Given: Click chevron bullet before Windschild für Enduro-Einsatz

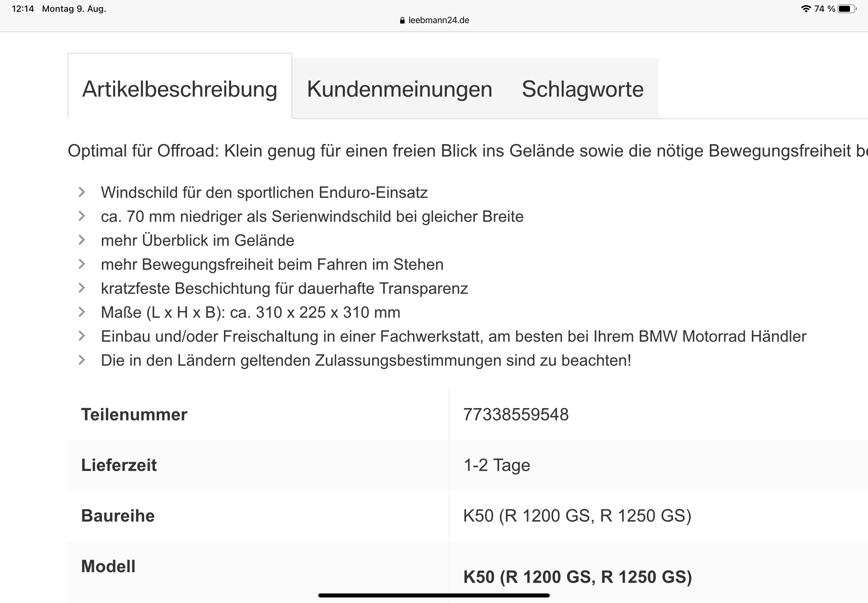Looking at the screenshot, I should click(82, 192).
